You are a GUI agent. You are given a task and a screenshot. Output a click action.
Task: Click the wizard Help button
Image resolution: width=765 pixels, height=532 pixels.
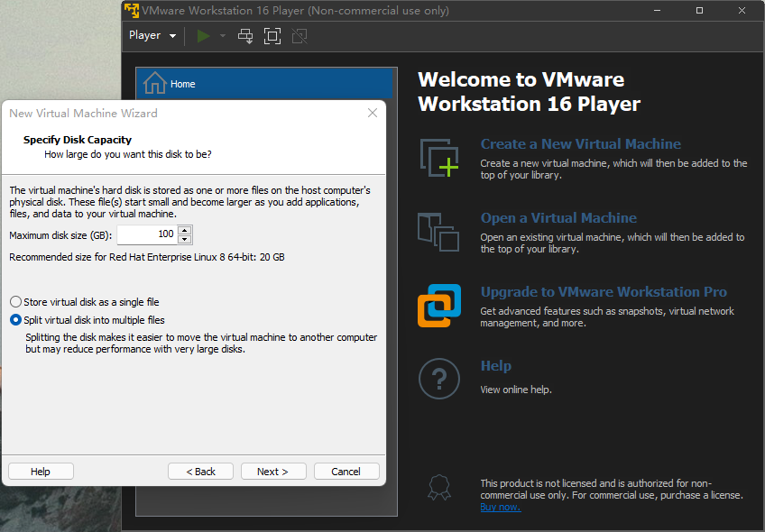click(41, 472)
